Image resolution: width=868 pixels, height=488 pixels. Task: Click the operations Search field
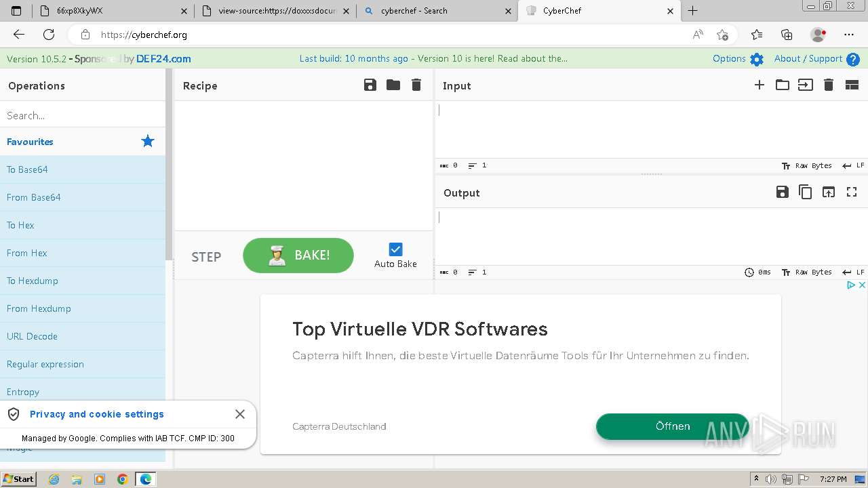[83, 115]
